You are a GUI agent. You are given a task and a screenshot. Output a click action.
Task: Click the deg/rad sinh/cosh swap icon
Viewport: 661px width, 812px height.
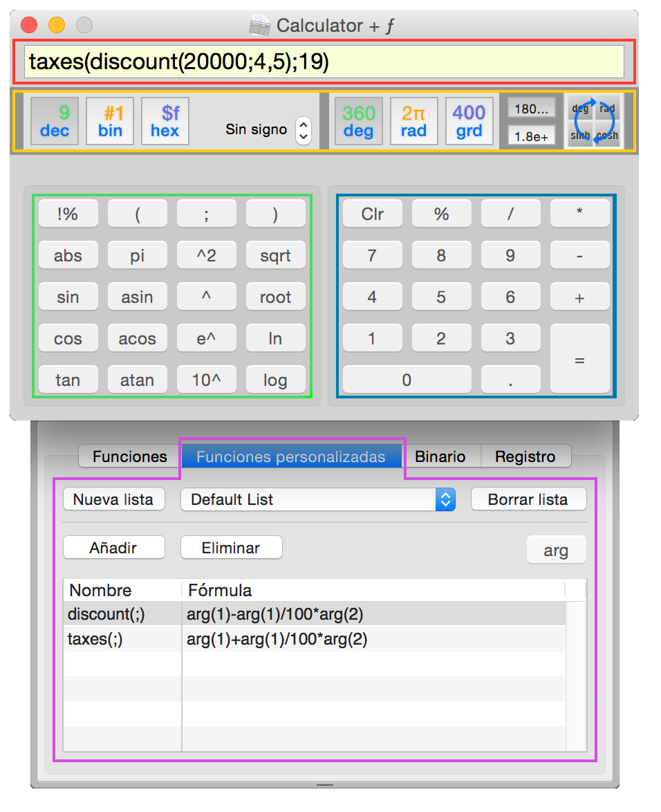tap(594, 121)
